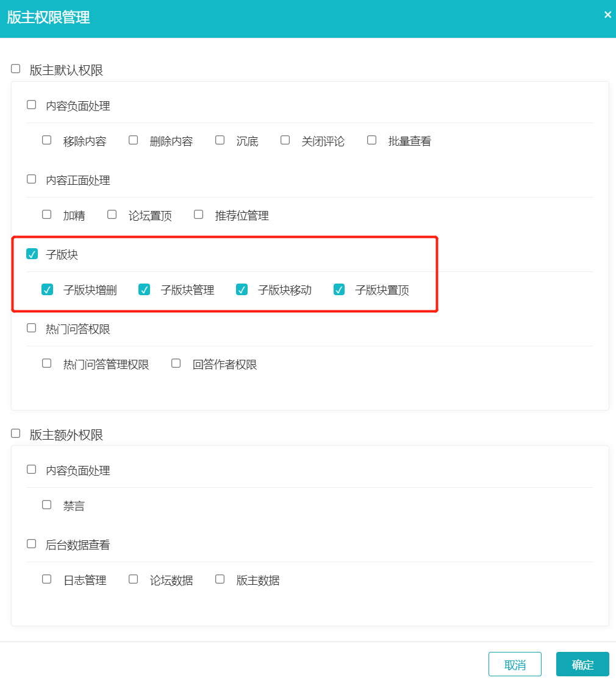Click the 取消 cancel button
Viewport: 616px width, 683px height.
pos(515,663)
